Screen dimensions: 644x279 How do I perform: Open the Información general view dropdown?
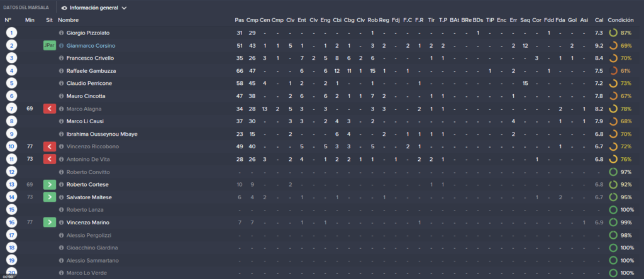[94, 8]
